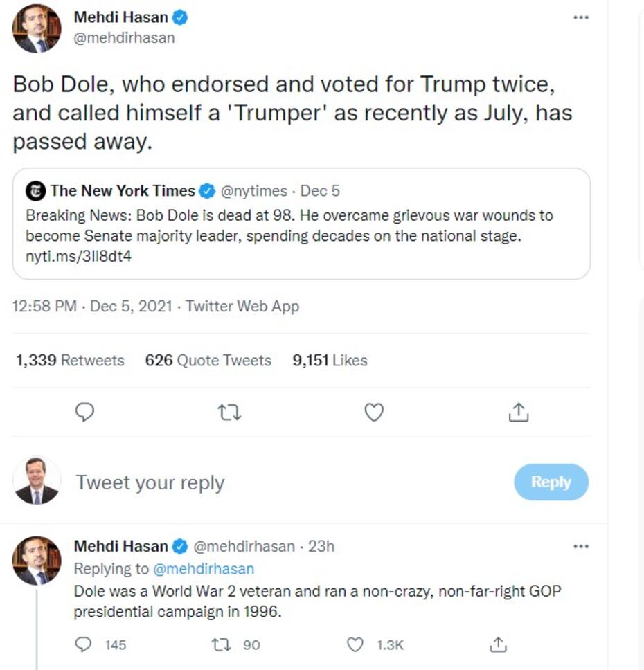The height and width of the screenshot is (670, 644).
Task: Click the share icon under the main tweet
Action: (x=519, y=413)
